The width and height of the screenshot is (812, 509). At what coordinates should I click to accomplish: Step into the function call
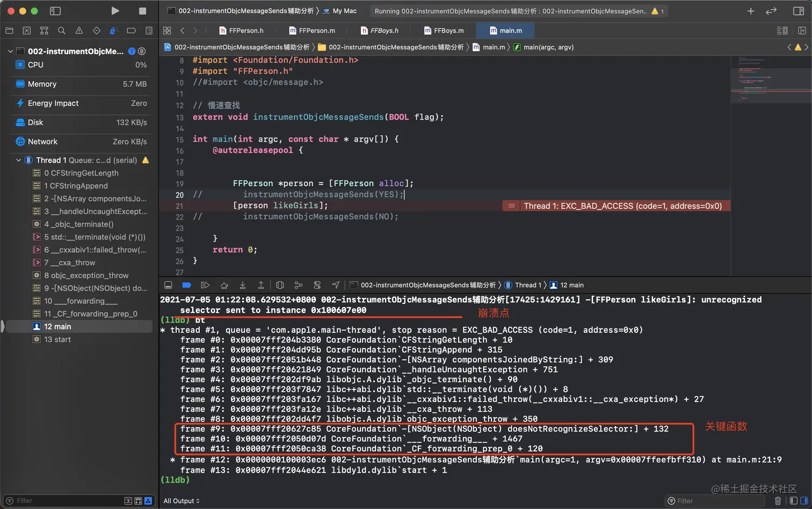point(243,285)
